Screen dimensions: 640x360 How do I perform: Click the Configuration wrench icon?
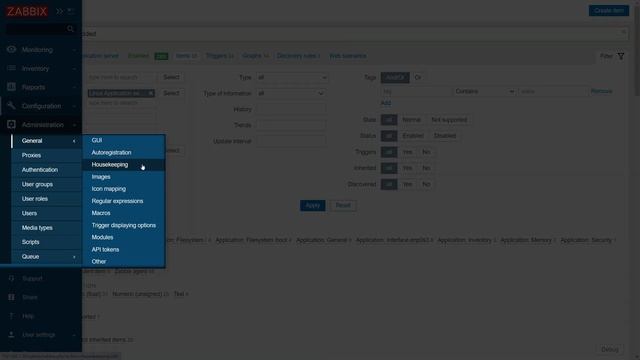pos(11,106)
